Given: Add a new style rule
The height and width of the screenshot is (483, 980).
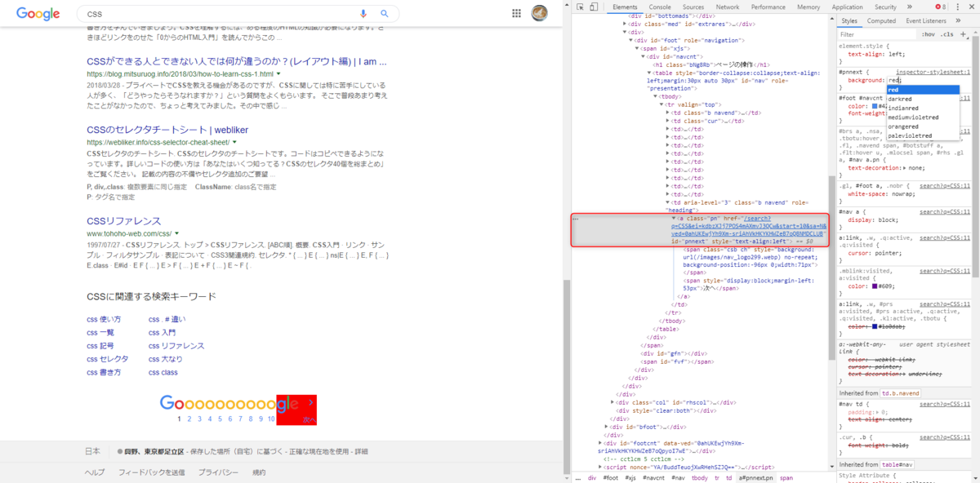Looking at the screenshot, I should pyautogui.click(x=962, y=34).
